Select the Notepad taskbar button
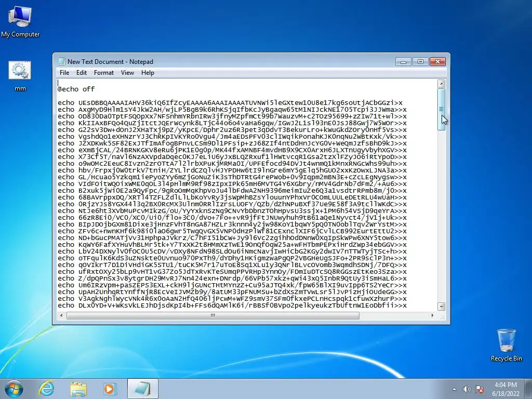 click(x=143, y=389)
